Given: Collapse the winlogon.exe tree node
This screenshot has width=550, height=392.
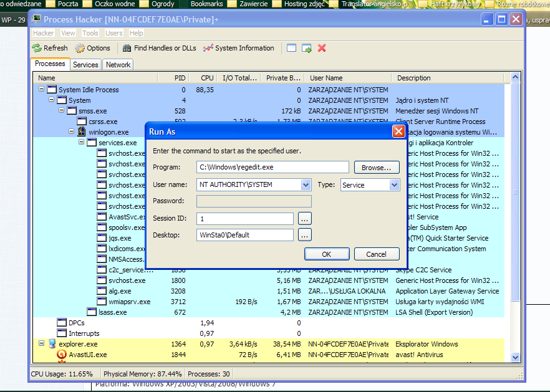Looking at the screenshot, I should (x=72, y=131).
